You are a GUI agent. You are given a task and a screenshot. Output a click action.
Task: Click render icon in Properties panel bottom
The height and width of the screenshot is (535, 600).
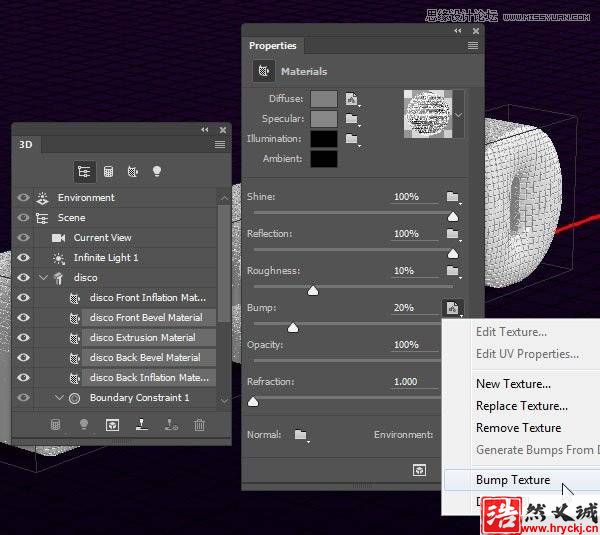click(419, 470)
